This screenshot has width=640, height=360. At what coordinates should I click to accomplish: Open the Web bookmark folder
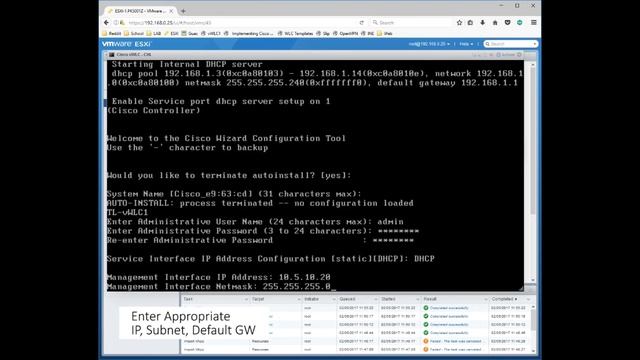[385, 33]
